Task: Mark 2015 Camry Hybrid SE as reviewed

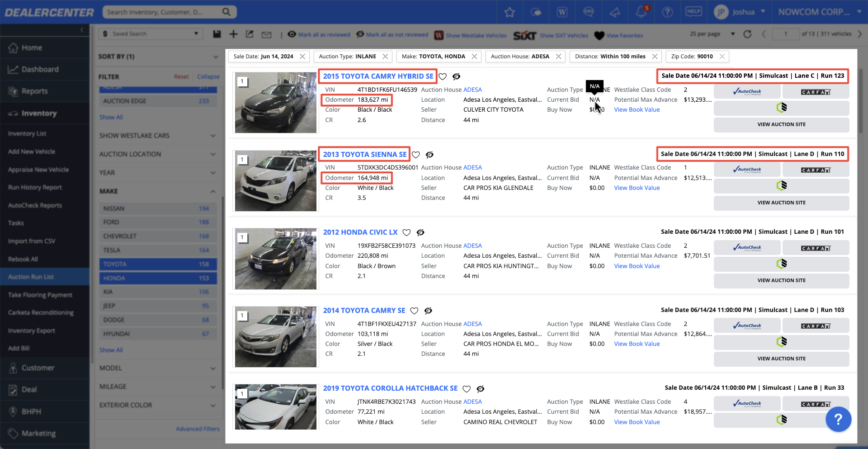Action: click(x=457, y=76)
